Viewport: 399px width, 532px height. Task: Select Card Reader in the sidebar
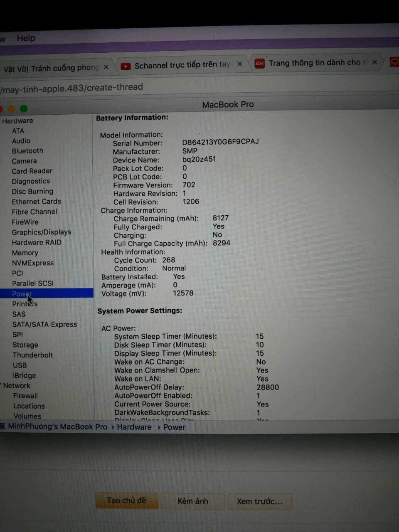point(32,171)
